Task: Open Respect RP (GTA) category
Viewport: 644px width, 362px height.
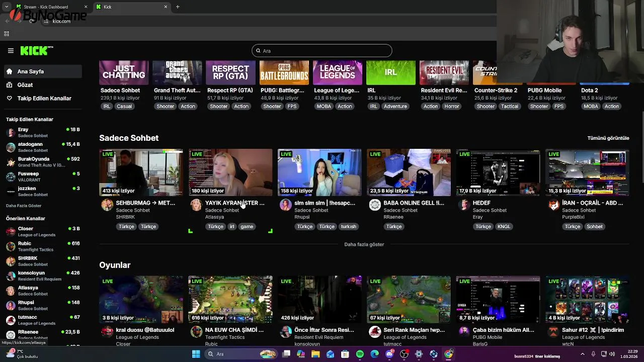Action: (230, 72)
